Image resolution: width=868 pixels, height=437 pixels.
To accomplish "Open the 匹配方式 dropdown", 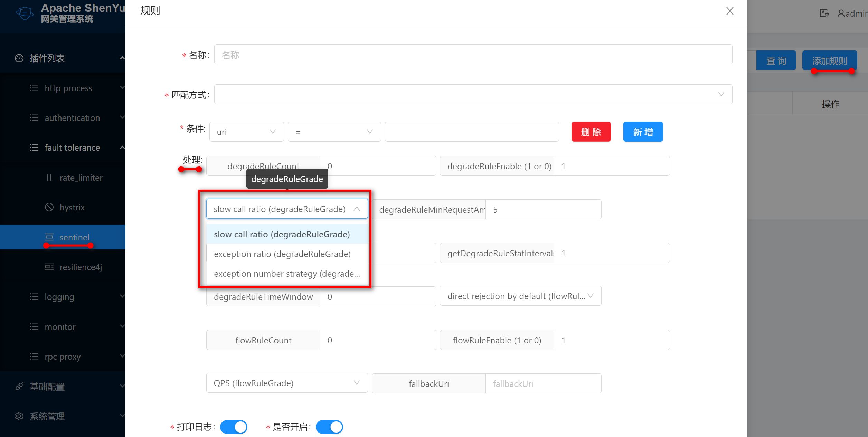I will pyautogui.click(x=473, y=94).
